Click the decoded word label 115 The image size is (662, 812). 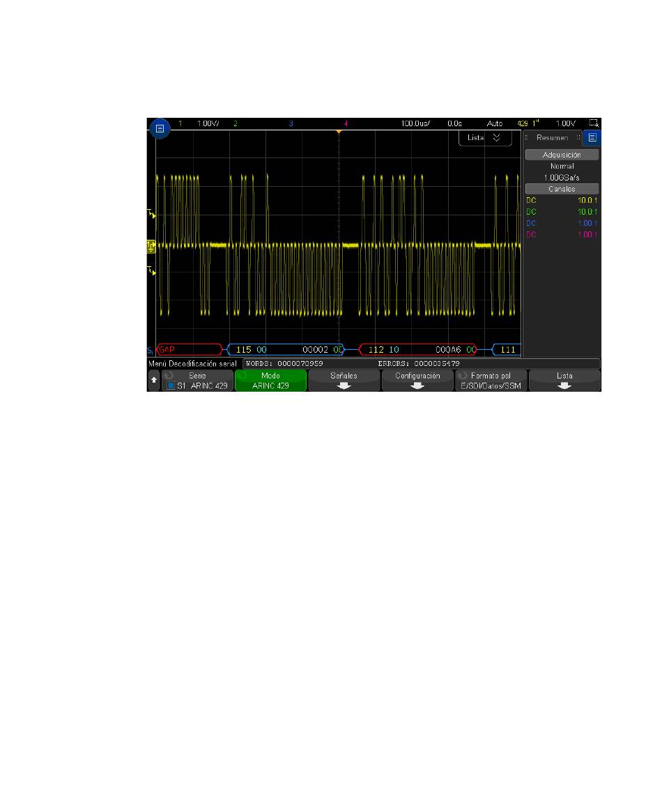pos(243,350)
